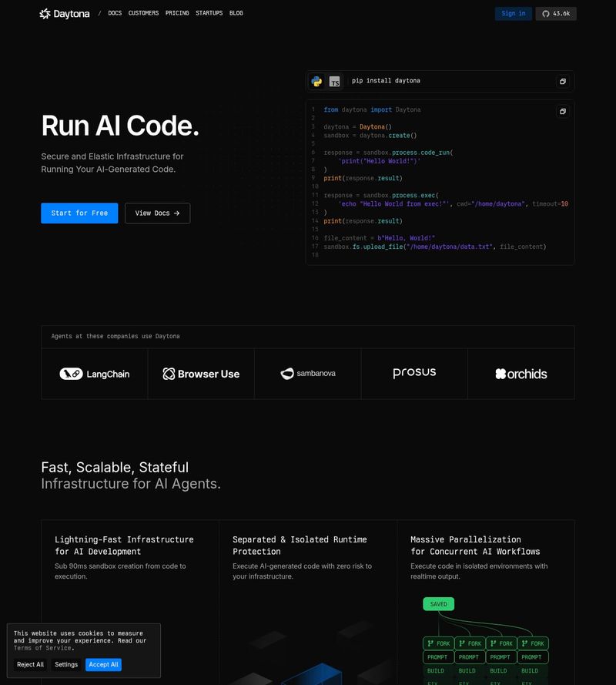Click the Daytona logo in the header

[65, 13]
